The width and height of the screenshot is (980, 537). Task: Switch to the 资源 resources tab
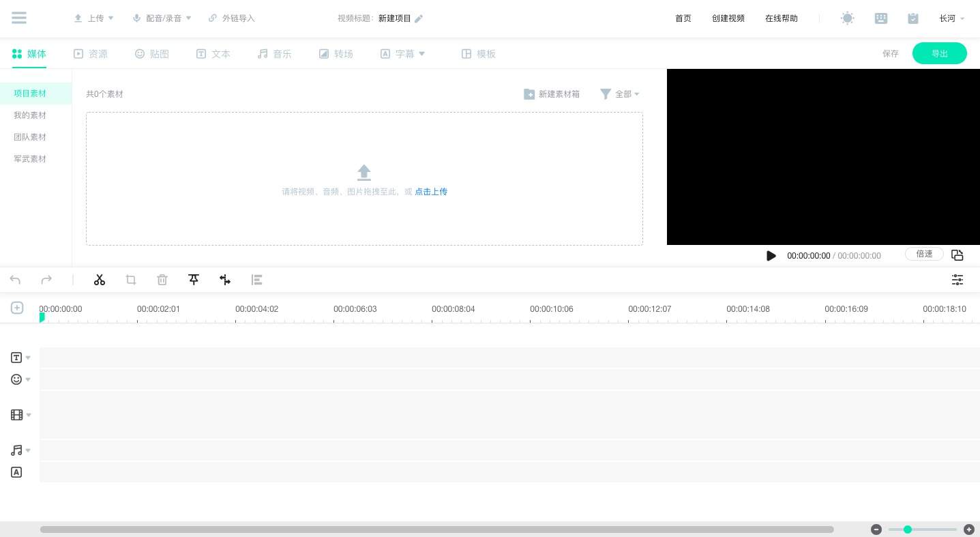coord(91,54)
